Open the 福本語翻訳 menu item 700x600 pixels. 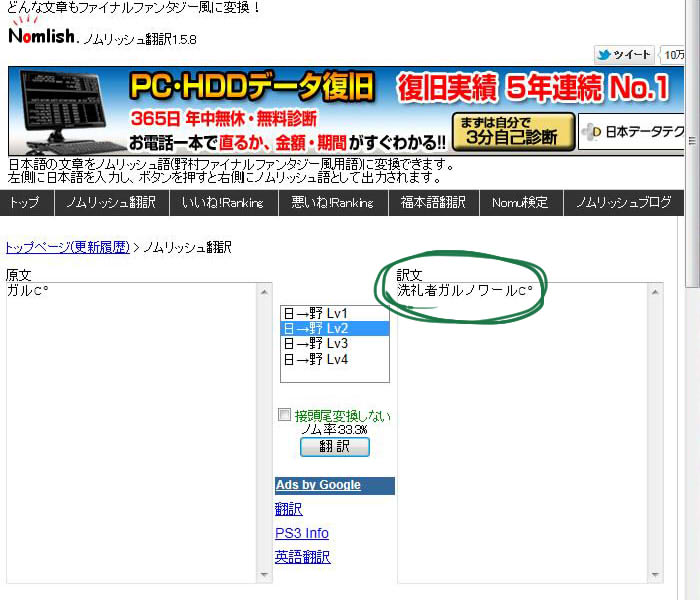tap(434, 203)
